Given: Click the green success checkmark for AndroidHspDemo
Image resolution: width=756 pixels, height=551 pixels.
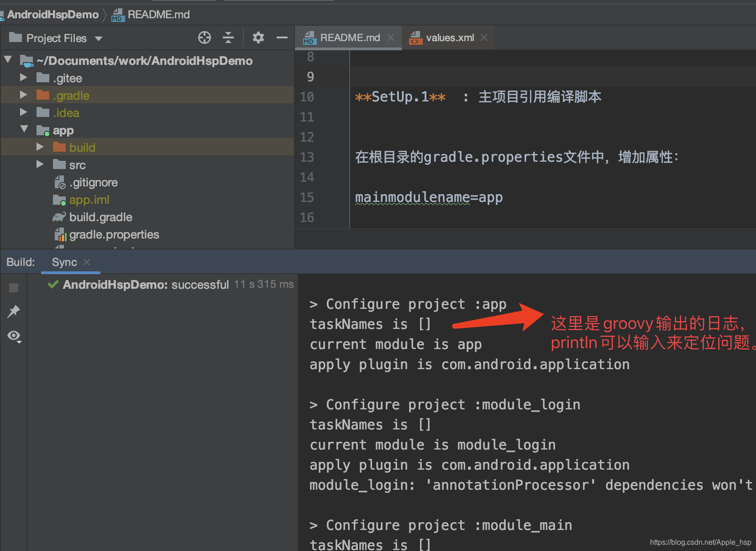Looking at the screenshot, I should point(53,284).
